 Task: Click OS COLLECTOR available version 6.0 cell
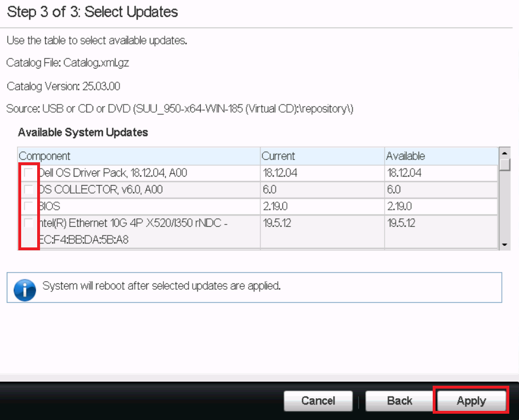tap(394, 190)
